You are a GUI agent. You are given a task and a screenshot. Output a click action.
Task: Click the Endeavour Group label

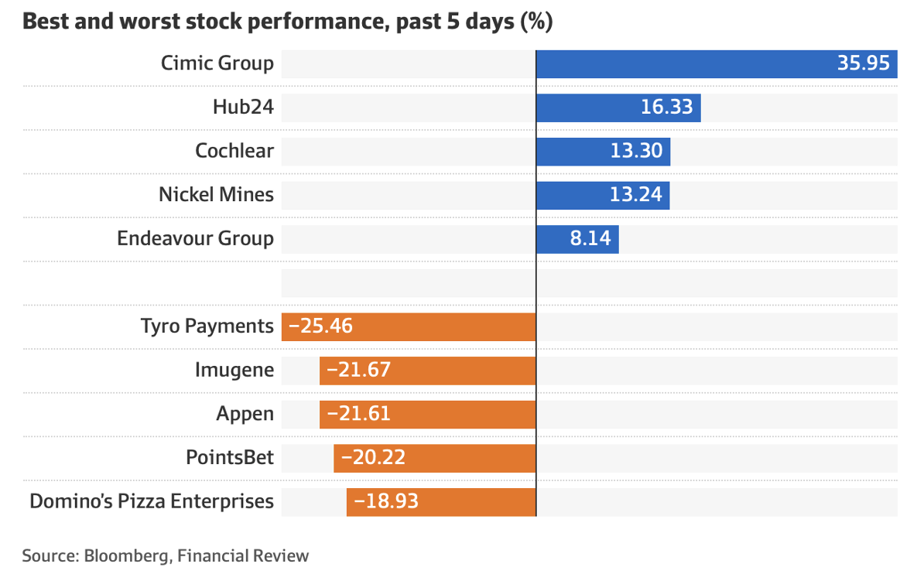click(x=196, y=238)
